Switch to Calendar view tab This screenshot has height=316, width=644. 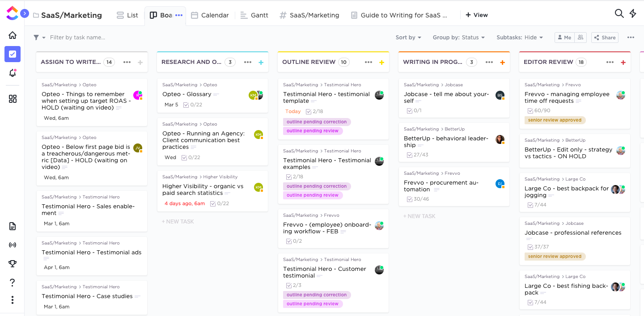210,15
